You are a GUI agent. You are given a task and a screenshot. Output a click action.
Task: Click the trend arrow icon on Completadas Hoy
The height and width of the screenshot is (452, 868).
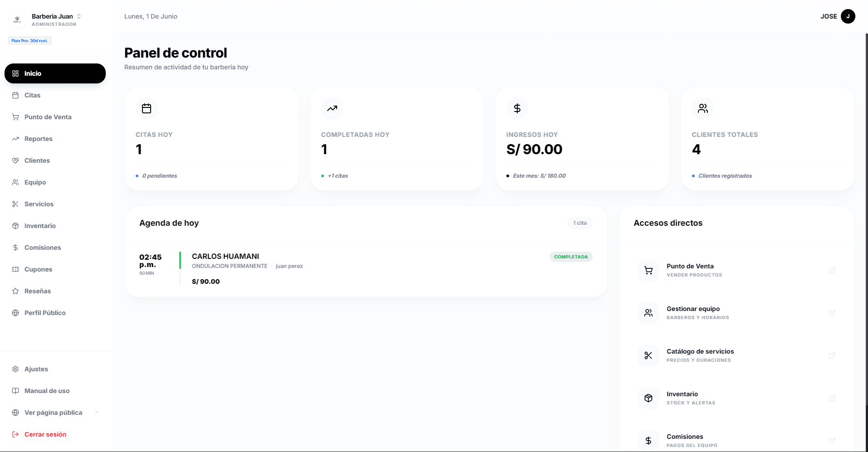[332, 108]
